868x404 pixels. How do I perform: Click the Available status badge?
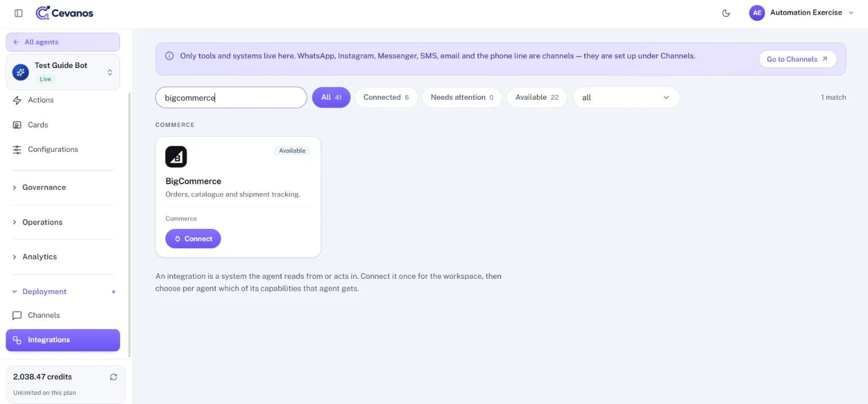pyautogui.click(x=292, y=151)
